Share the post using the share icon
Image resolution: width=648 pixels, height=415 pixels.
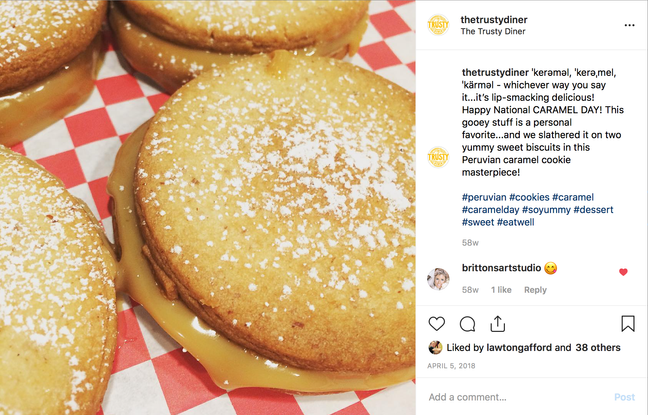coord(497,324)
